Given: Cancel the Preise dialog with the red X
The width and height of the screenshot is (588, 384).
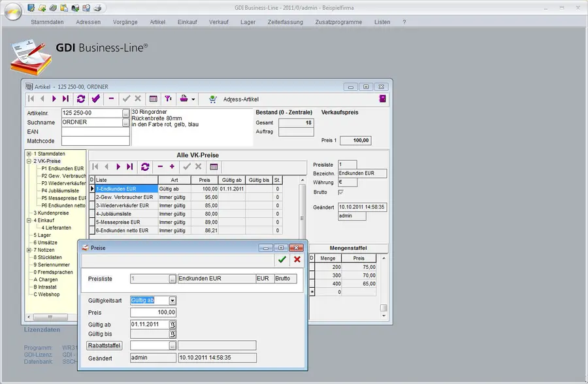Looking at the screenshot, I should pos(297,260).
